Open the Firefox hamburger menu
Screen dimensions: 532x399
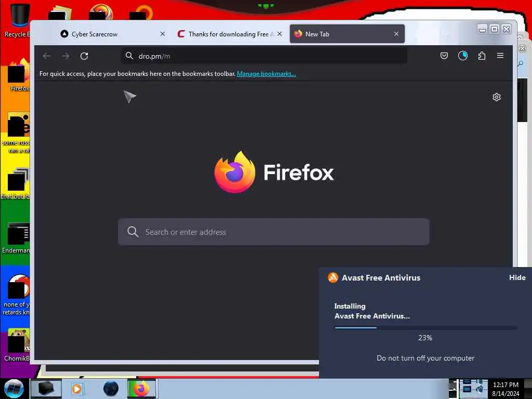[x=500, y=56]
